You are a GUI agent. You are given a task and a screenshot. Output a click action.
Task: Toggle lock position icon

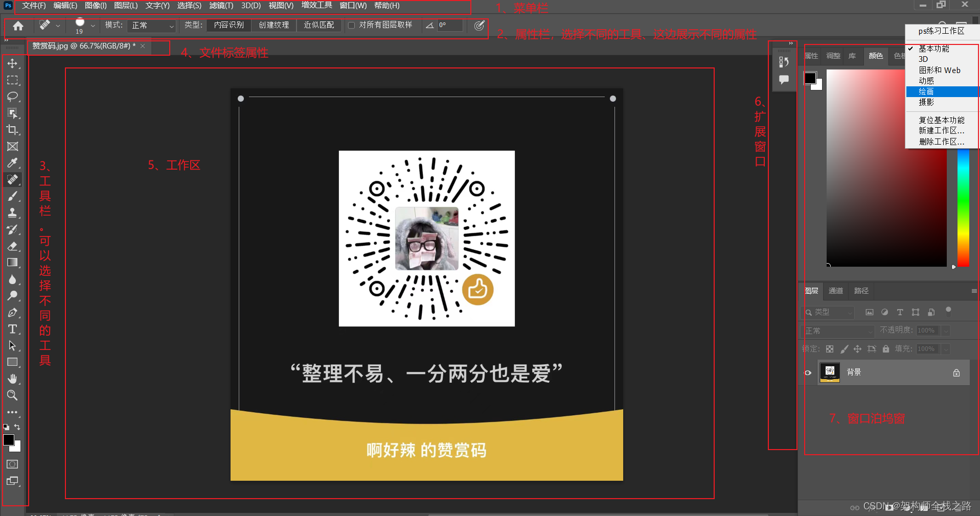click(857, 349)
